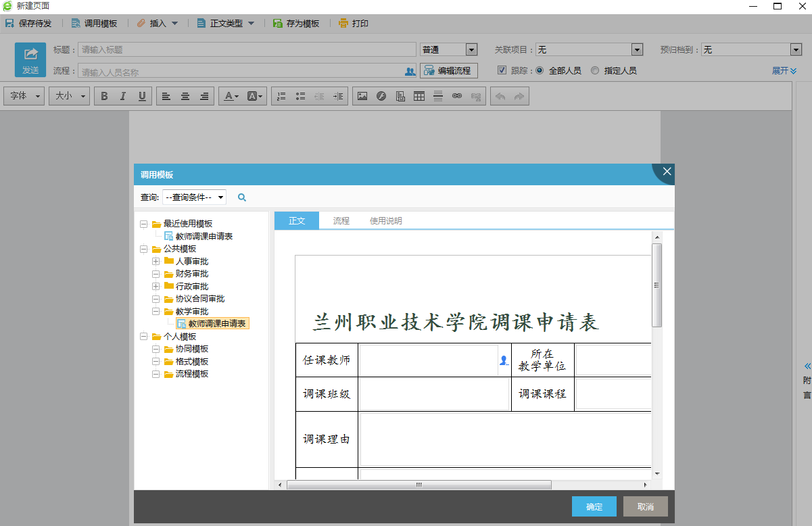Click the person picker icon beside 任课教师

(x=504, y=360)
